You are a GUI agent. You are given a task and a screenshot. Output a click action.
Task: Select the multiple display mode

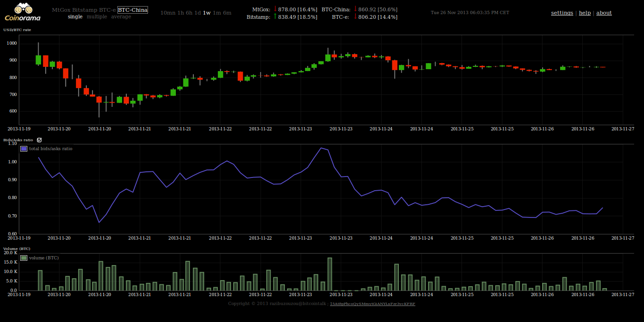[x=97, y=16]
